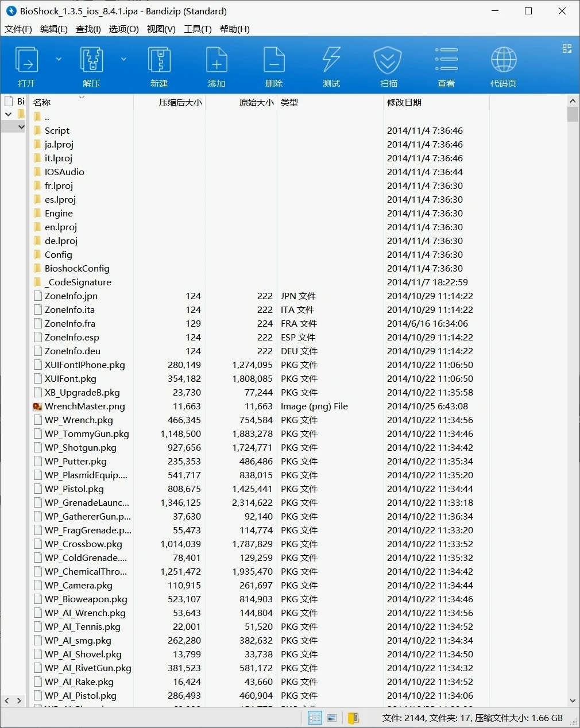Open the 文件(F) menu
The image size is (580, 728).
tap(18, 29)
